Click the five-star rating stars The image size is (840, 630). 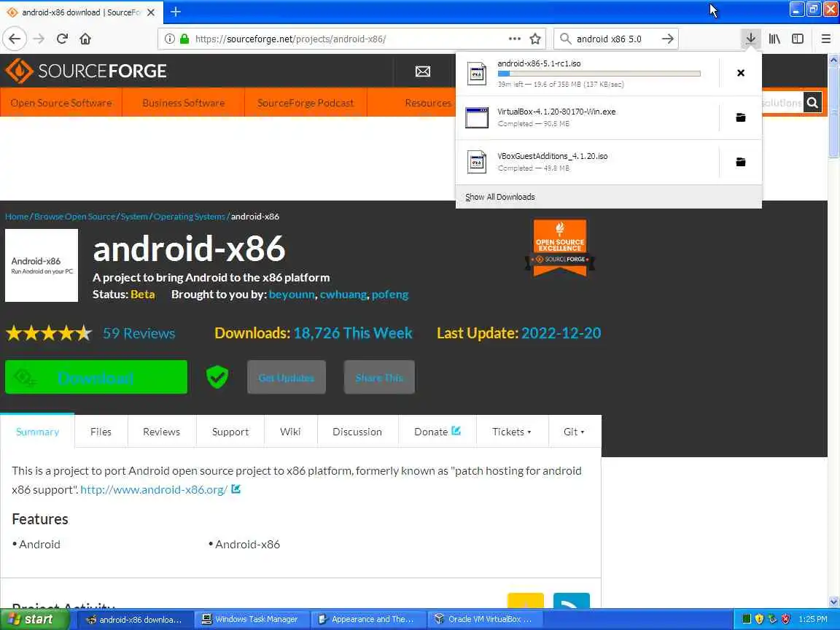[x=49, y=333]
